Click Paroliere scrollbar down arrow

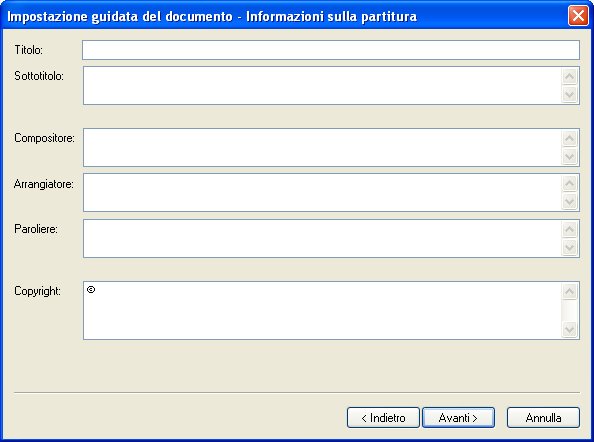(569, 247)
